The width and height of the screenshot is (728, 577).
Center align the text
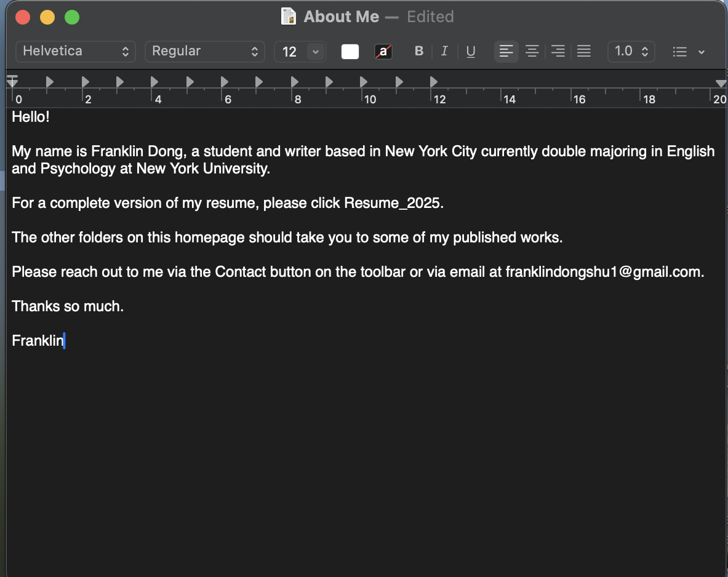532,51
